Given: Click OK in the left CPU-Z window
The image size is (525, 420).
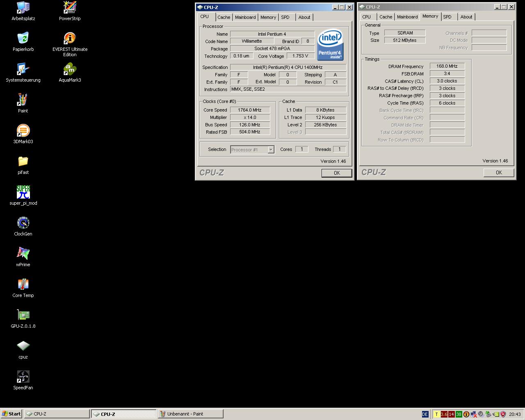Looking at the screenshot, I should point(337,173).
